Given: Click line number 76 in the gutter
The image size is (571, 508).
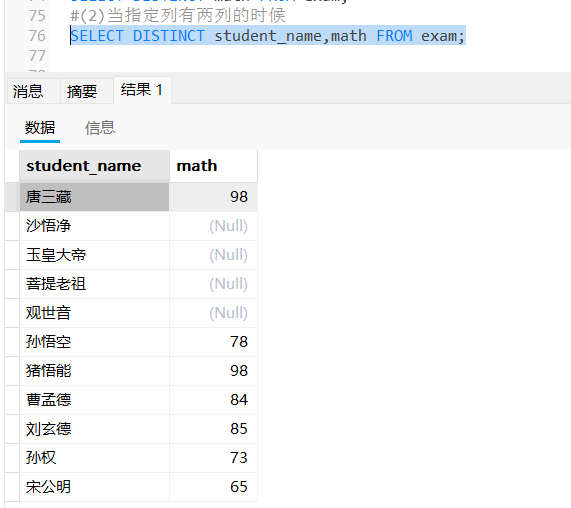Looking at the screenshot, I should (37, 36).
